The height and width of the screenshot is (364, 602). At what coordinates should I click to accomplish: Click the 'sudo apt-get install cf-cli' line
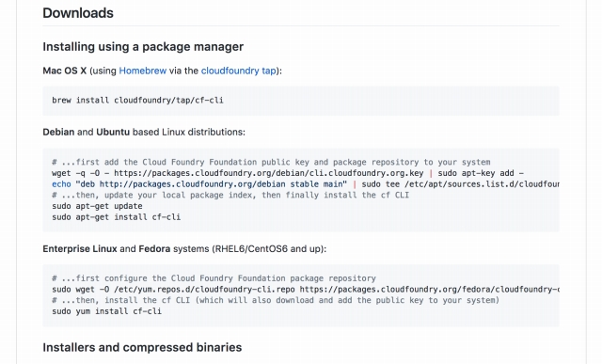(x=116, y=217)
